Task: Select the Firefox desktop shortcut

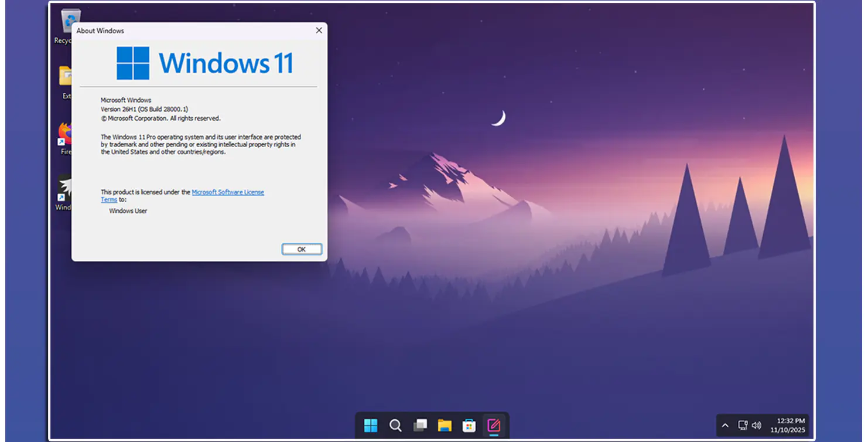Action: click(x=65, y=139)
